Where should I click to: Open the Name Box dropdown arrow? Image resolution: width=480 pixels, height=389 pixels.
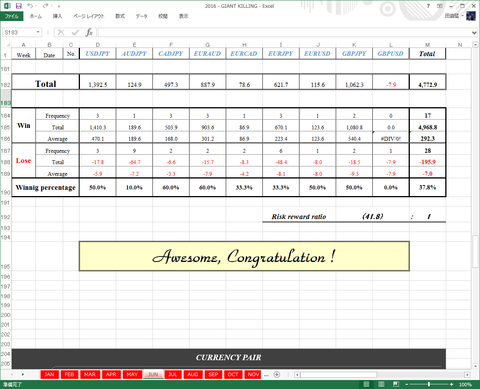pyautogui.click(x=38, y=32)
